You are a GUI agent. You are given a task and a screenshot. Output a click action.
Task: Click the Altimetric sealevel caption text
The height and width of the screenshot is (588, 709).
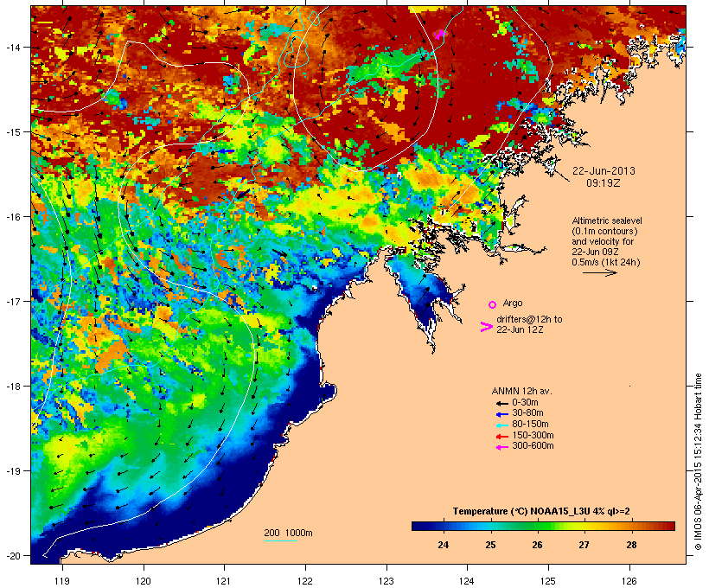tap(607, 220)
